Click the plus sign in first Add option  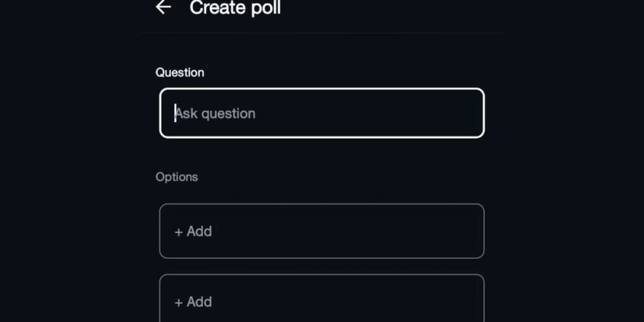[x=178, y=232]
